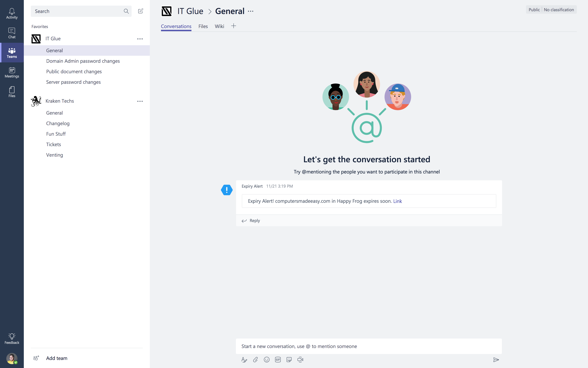
Task: Click the Kraken Techs team logo
Action: [36, 101]
